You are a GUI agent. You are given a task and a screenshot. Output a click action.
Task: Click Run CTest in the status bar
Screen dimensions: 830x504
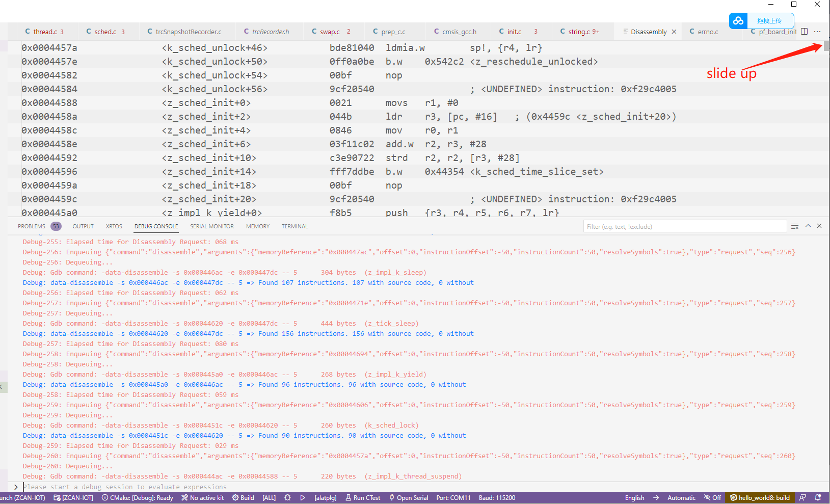click(363, 498)
